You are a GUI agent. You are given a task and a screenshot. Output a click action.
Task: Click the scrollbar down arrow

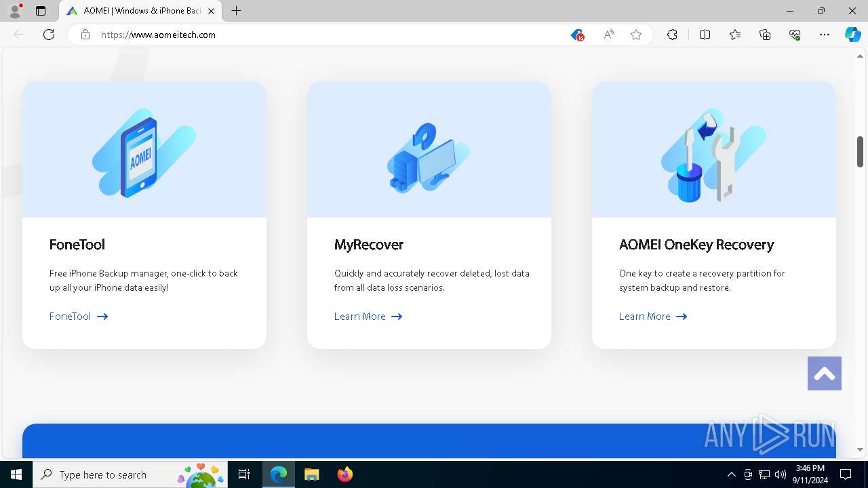pyautogui.click(x=860, y=449)
